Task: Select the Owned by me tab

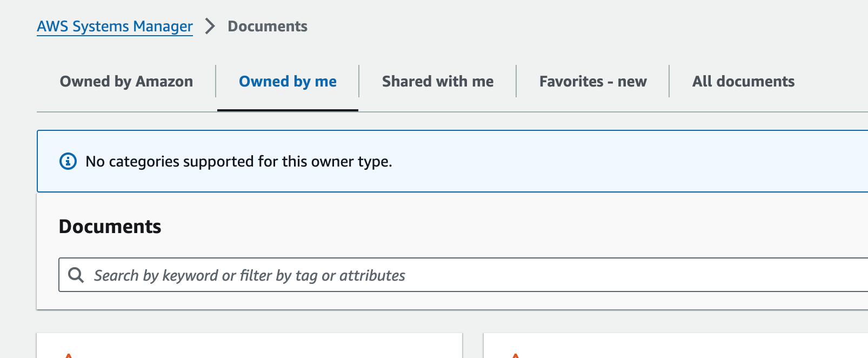Action: 288,82
